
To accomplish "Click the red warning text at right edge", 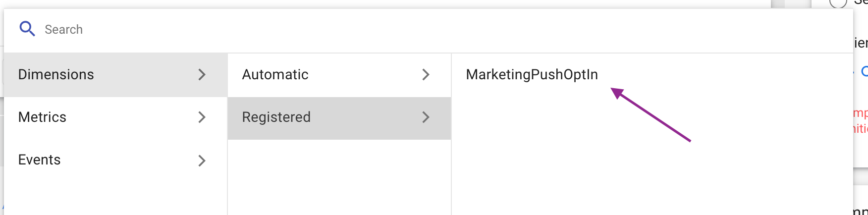I will (861, 121).
